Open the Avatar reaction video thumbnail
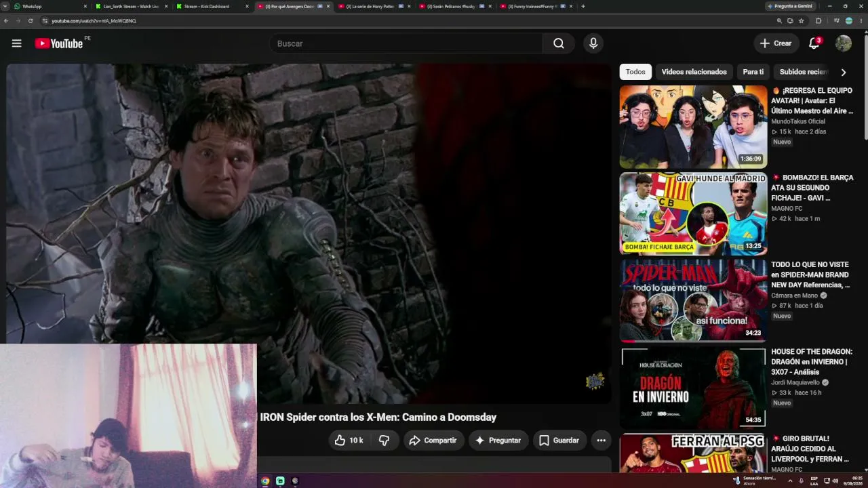 click(693, 127)
